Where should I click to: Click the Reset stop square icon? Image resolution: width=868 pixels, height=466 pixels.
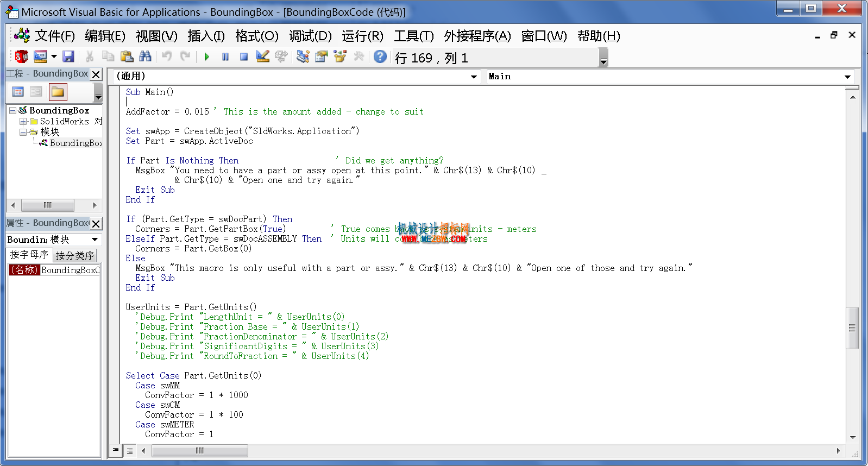tap(244, 56)
